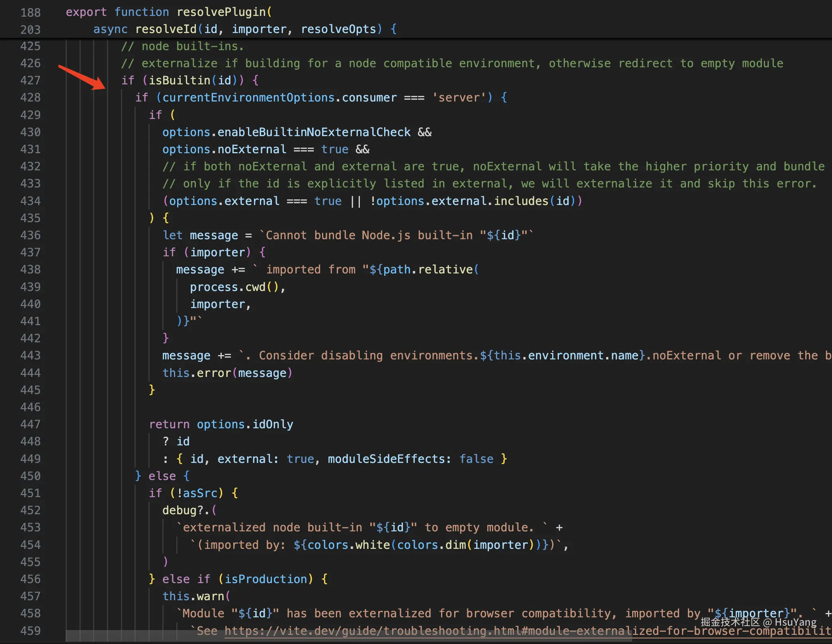Click line number 427 in the gutter

coord(30,80)
